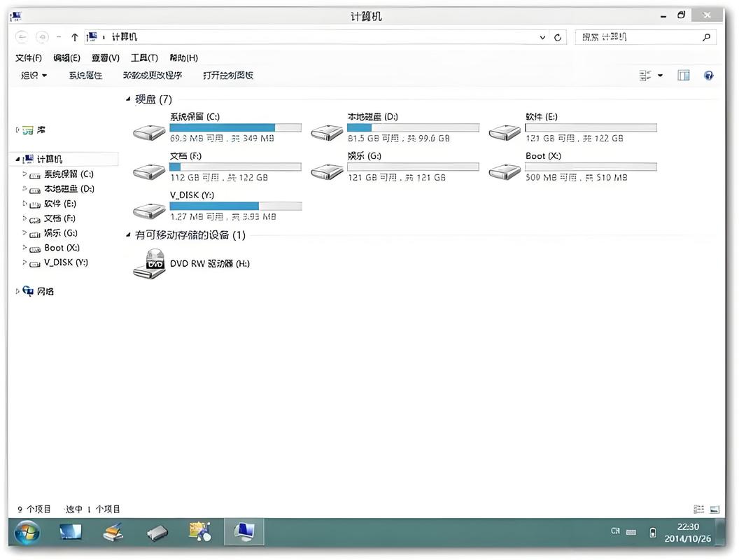Click the C: drive capacity bar
The image size is (739, 560).
click(x=236, y=127)
